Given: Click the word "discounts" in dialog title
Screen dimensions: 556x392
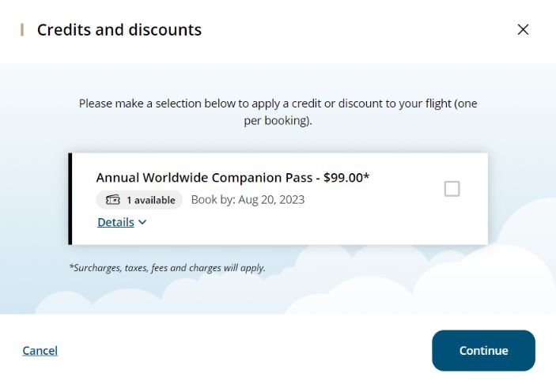Looking at the screenshot, I should [165, 30].
